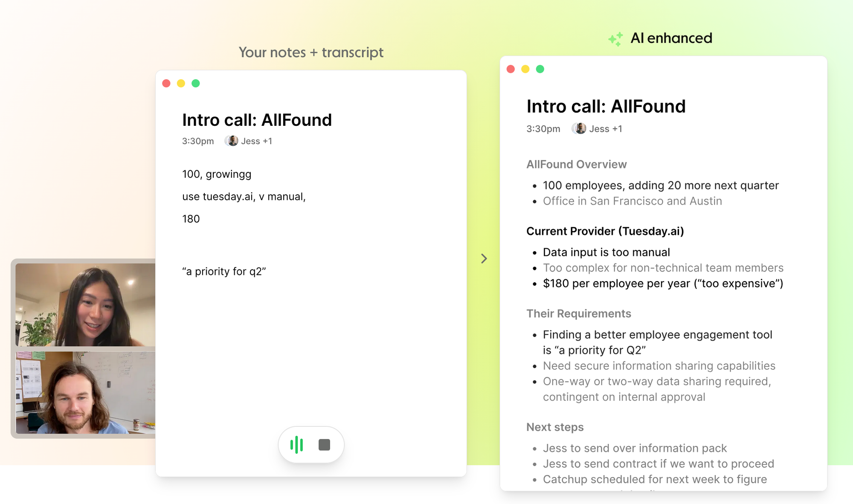Click Jess's avatar in the AI enhanced window

coord(579,128)
